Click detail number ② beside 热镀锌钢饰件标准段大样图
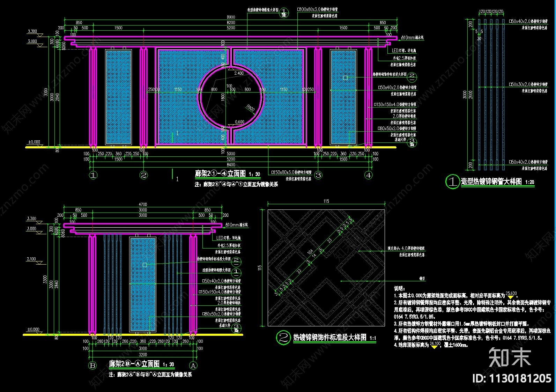The height and width of the screenshot is (392, 556). (x=283, y=337)
